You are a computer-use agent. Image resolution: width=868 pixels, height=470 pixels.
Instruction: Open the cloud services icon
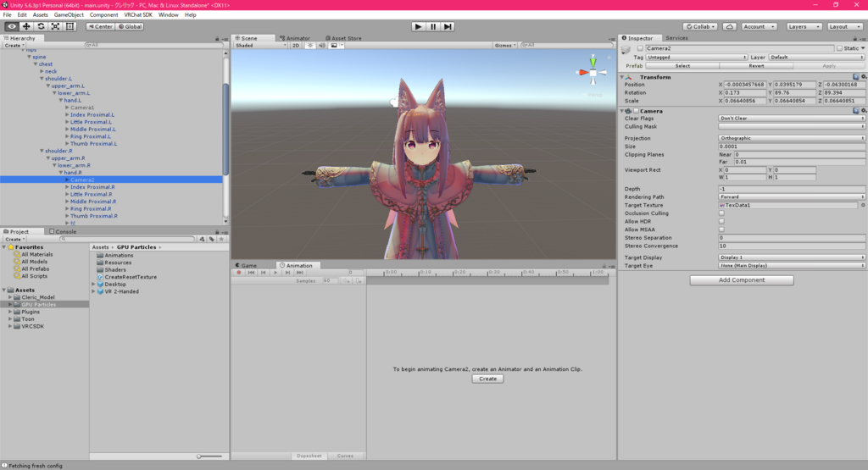click(730, 26)
